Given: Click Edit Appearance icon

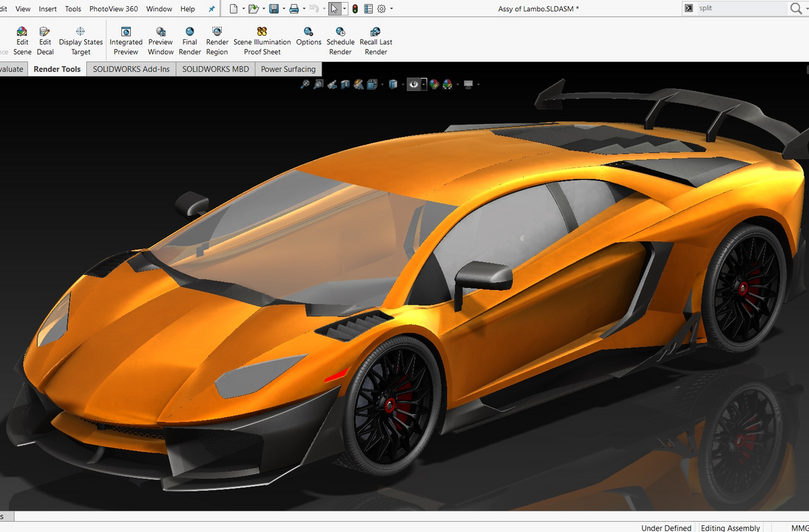Looking at the screenshot, I should click(435, 84).
